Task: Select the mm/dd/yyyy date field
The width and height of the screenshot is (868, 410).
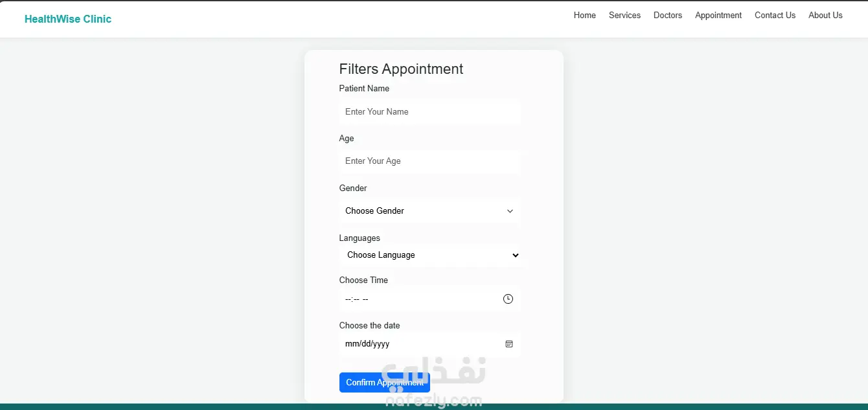Action: (415, 344)
